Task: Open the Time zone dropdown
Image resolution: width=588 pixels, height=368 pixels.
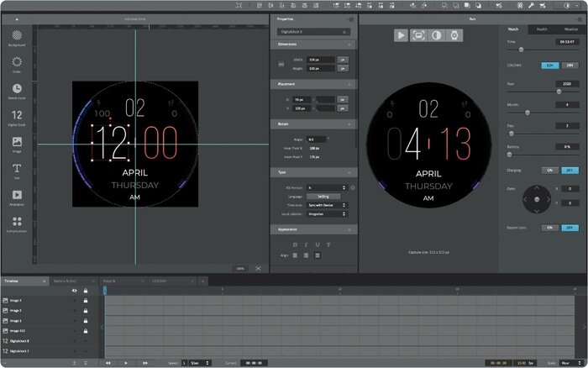Action: (328, 206)
